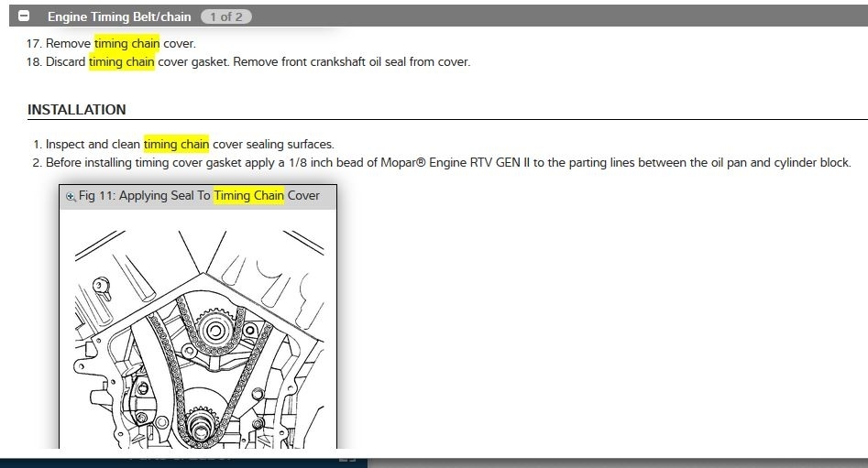This screenshot has height=468, width=868.
Task: Click the INSTALLATION heading
Action: (77, 110)
